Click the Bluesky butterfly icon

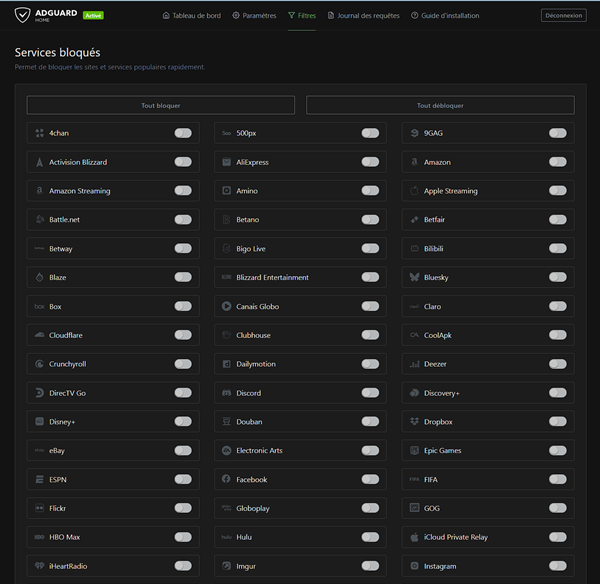[x=414, y=277]
